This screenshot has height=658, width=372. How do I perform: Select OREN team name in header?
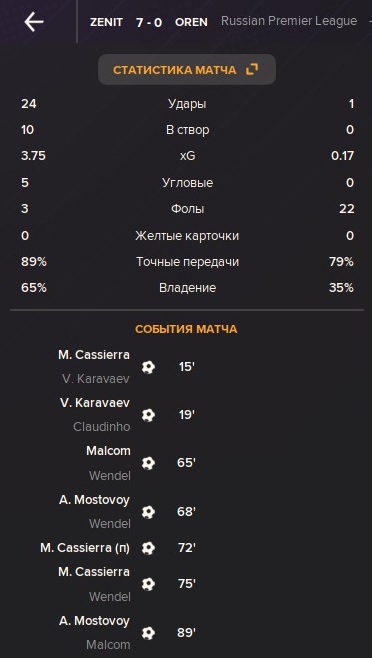click(191, 22)
